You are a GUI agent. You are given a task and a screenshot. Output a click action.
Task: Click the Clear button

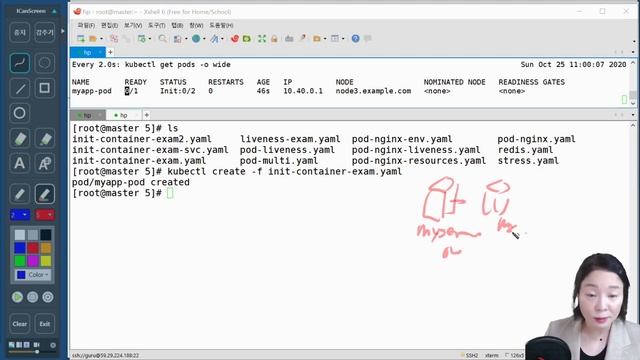coord(20,324)
